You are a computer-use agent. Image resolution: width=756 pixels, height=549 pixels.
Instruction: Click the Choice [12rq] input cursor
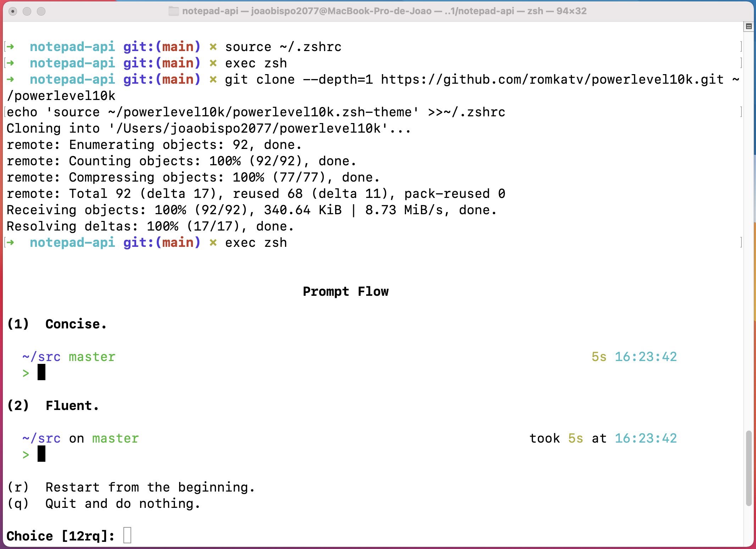[x=126, y=536]
